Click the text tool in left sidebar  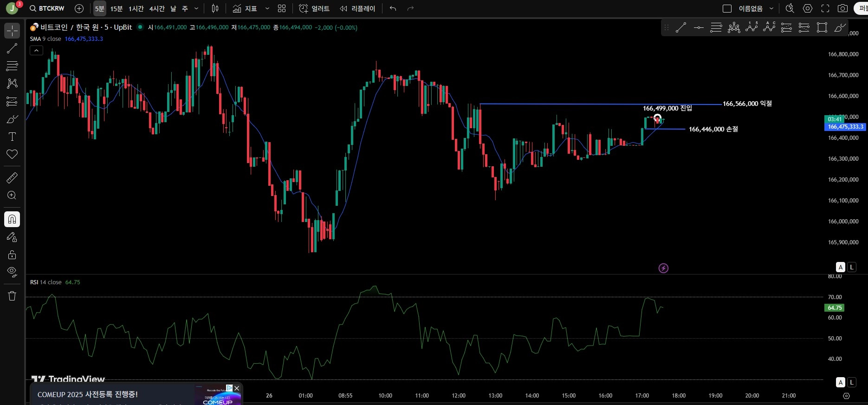[12, 137]
